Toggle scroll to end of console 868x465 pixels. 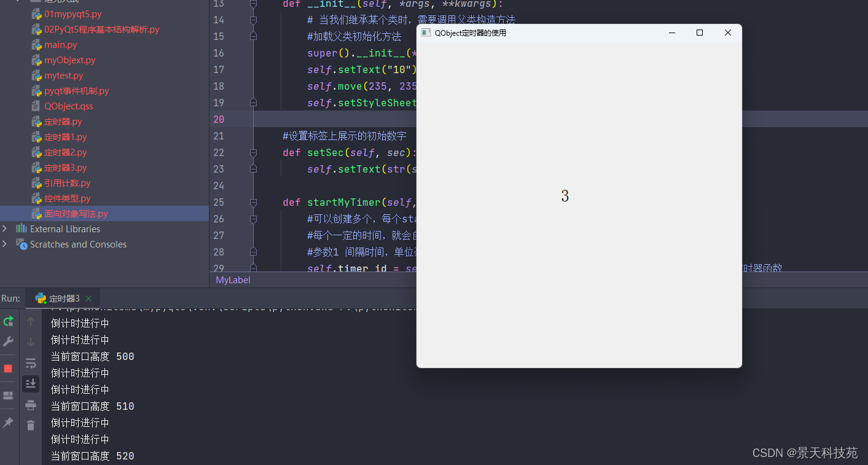[31, 384]
